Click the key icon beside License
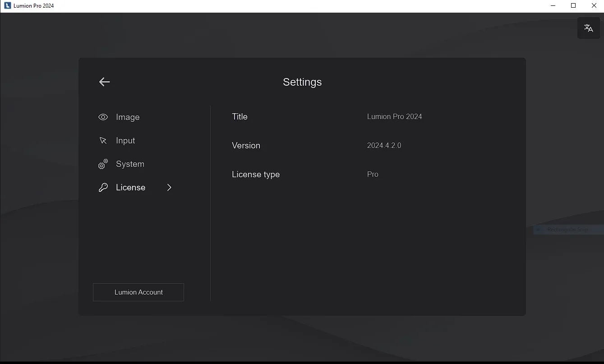604x364 pixels. [103, 188]
